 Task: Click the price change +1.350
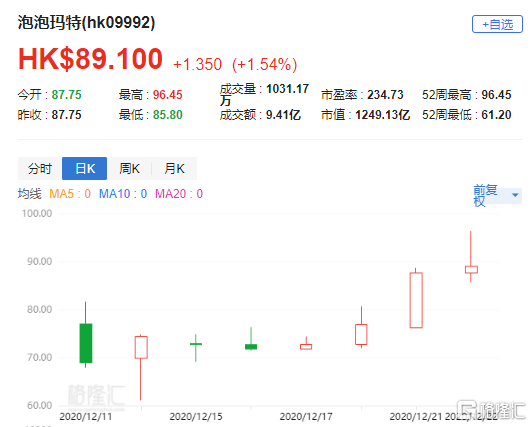[x=197, y=64]
